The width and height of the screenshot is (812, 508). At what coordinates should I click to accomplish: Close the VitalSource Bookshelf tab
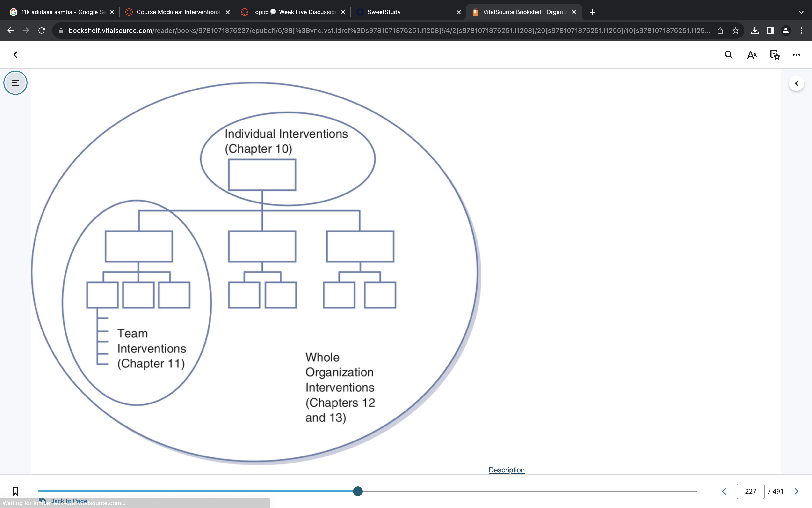574,12
